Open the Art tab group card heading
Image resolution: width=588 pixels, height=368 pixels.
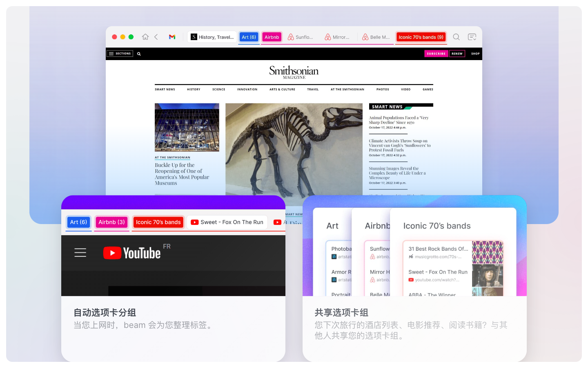pyautogui.click(x=332, y=226)
